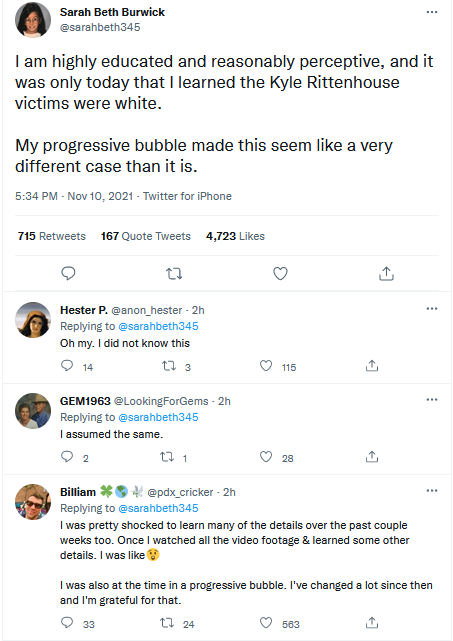View the 715 Retweets list

tap(52, 236)
